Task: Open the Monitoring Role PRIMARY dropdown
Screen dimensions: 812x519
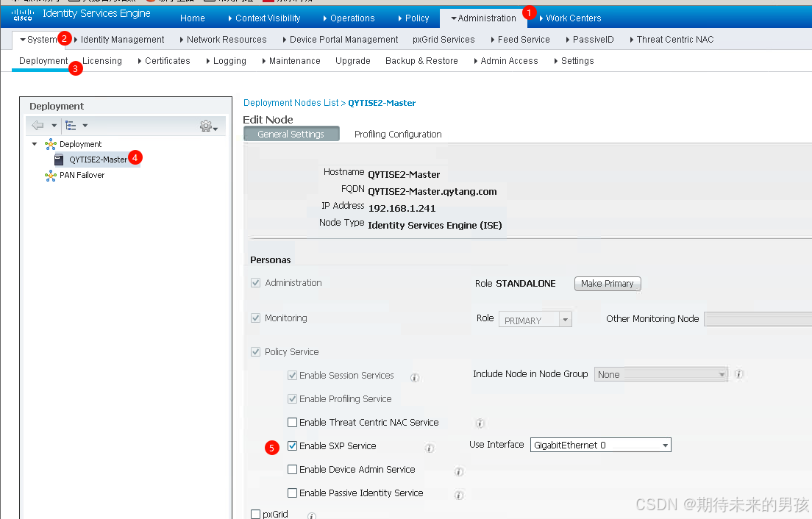Action: [x=535, y=320]
